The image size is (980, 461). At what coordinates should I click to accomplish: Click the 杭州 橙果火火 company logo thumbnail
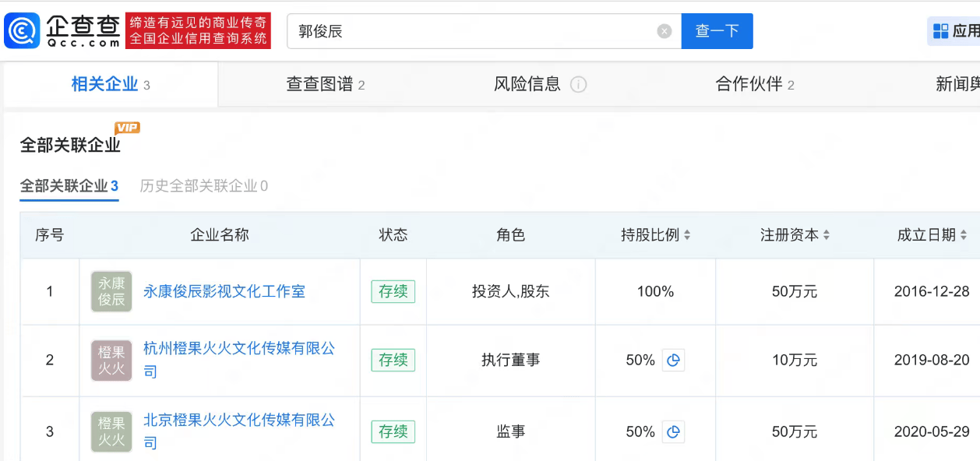click(x=111, y=361)
